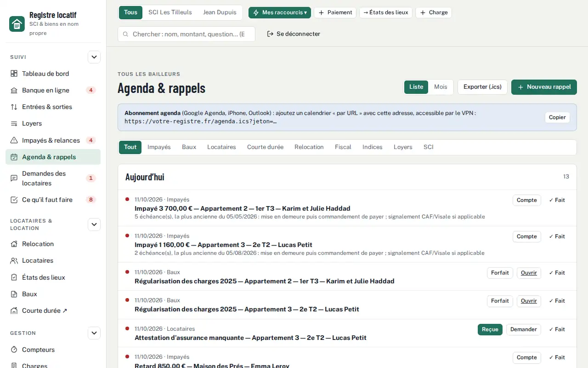Open Tableau de bord dashboard icon
The width and height of the screenshot is (588, 368).
point(14,74)
